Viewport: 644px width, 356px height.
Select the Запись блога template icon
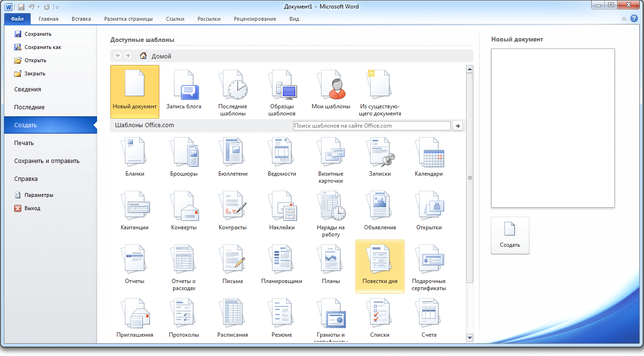coord(184,91)
